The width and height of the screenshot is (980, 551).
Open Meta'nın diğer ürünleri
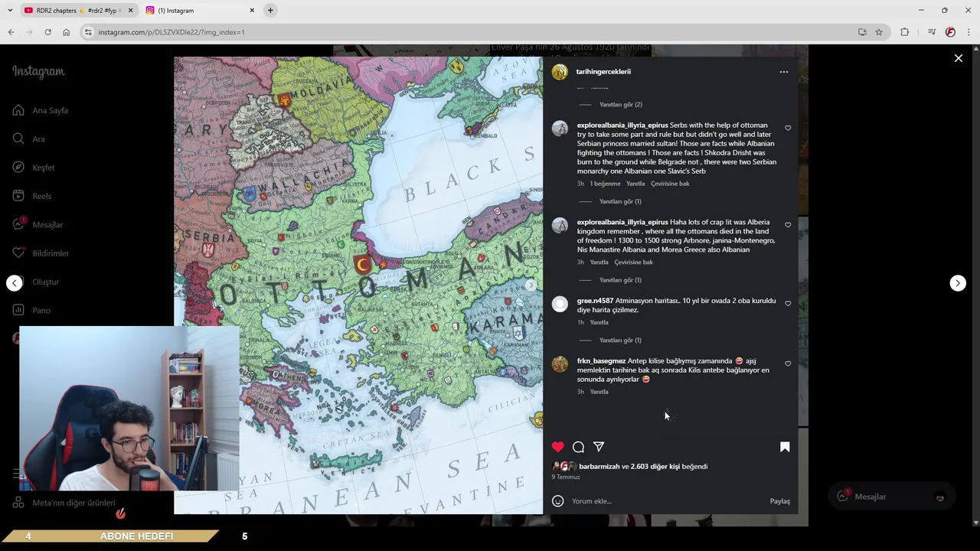(x=64, y=503)
